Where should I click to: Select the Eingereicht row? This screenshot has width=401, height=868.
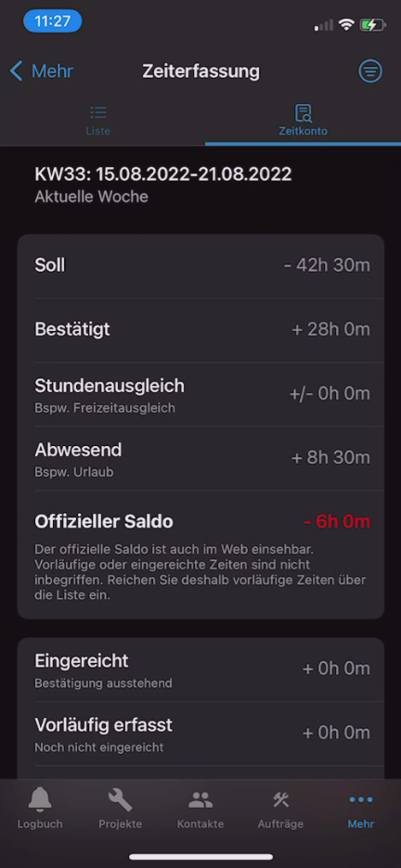[200, 670]
